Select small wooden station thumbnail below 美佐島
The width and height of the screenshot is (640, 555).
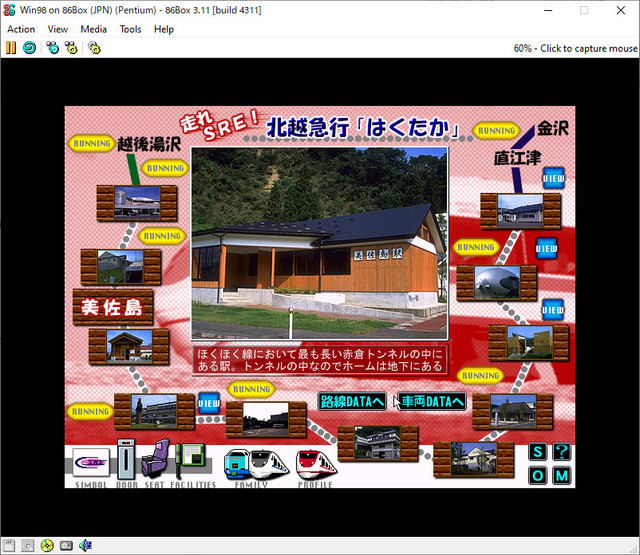coord(129,346)
